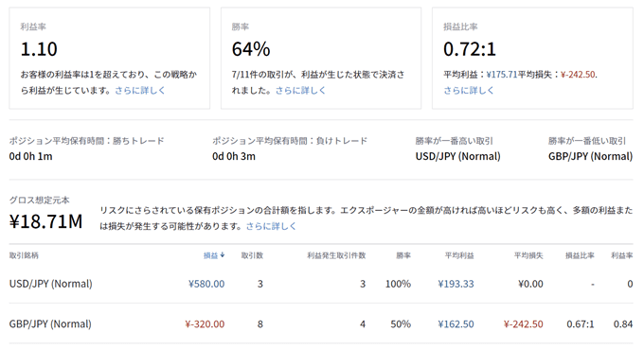
Task: Click the グロス想定元本 label
Action: [x=40, y=201]
